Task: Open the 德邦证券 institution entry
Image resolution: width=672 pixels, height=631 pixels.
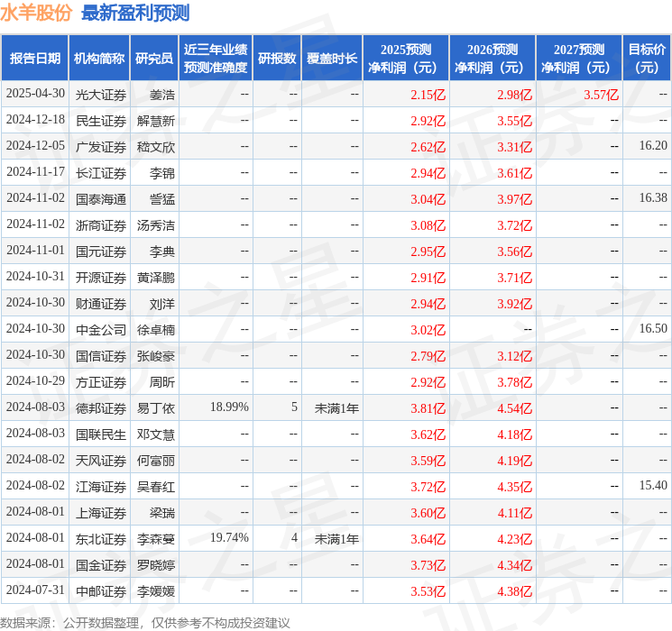Action: [101, 408]
